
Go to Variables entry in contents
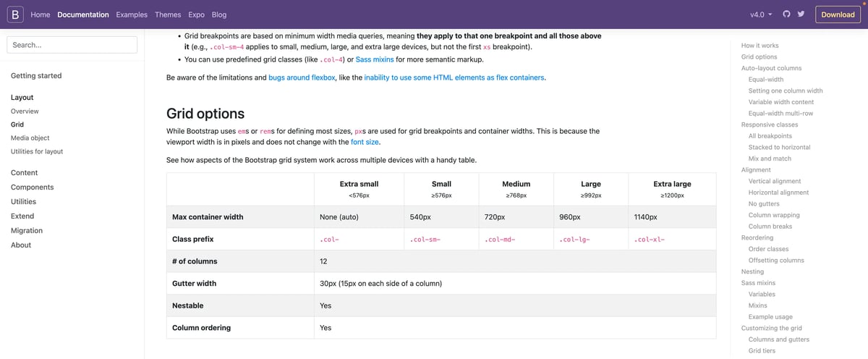pyautogui.click(x=762, y=294)
